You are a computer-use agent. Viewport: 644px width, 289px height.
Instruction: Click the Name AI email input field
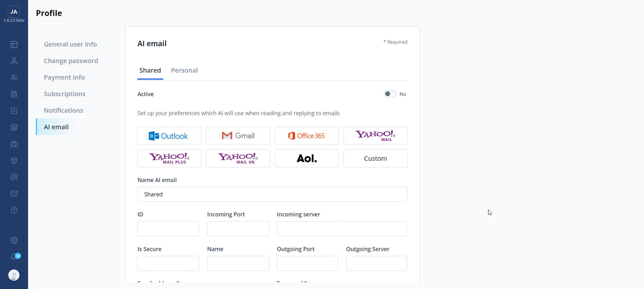272,194
